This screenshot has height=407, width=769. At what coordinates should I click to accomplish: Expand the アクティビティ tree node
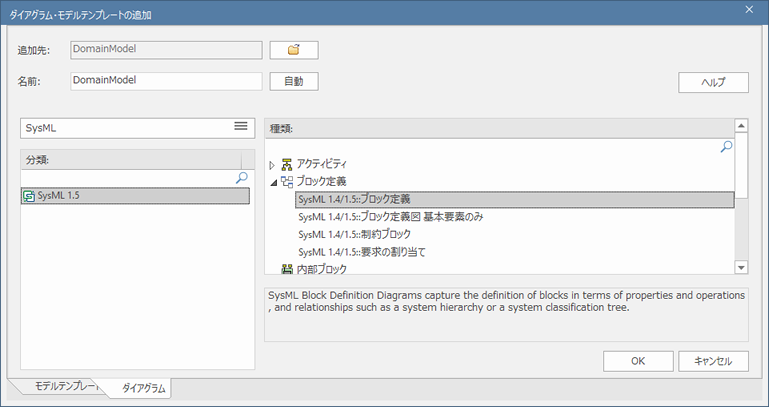point(272,165)
